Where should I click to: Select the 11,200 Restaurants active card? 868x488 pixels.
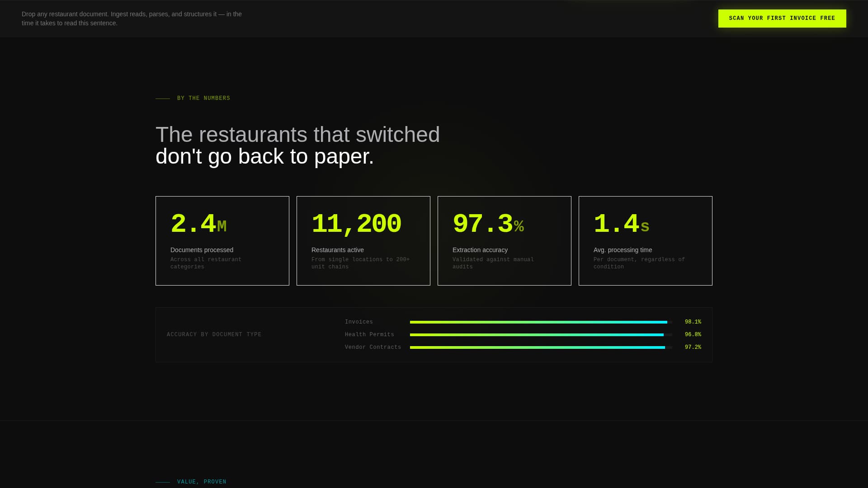coord(363,241)
